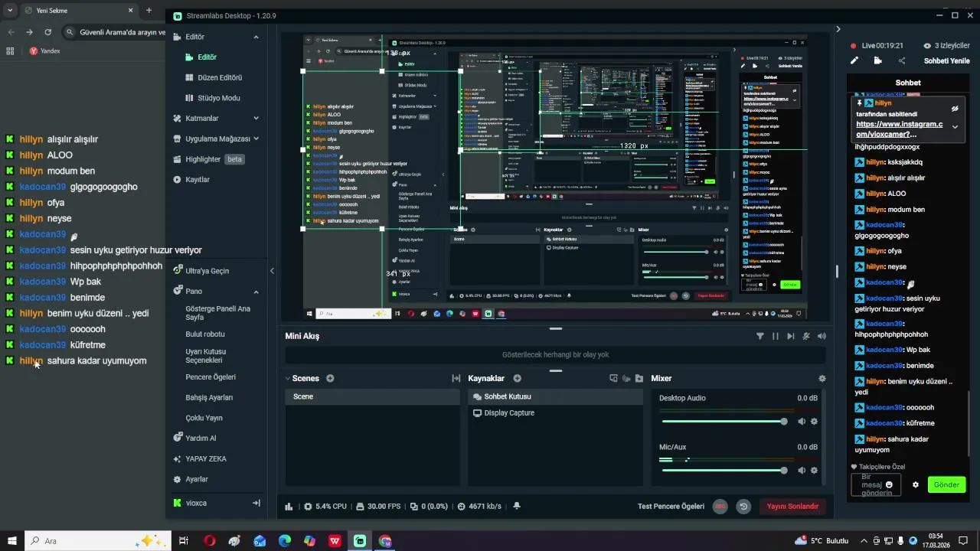Click logout arrow next to vioxca
This screenshot has height=551, width=980.
click(256, 503)
